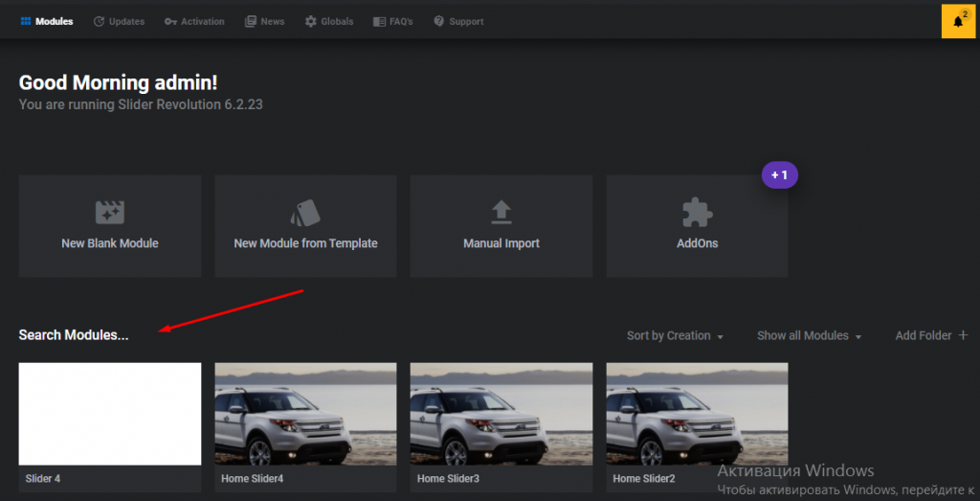Open the Home Slider3 module thumbnail
The height and width of the screenshot is (501, 980).
coord(501,414)
